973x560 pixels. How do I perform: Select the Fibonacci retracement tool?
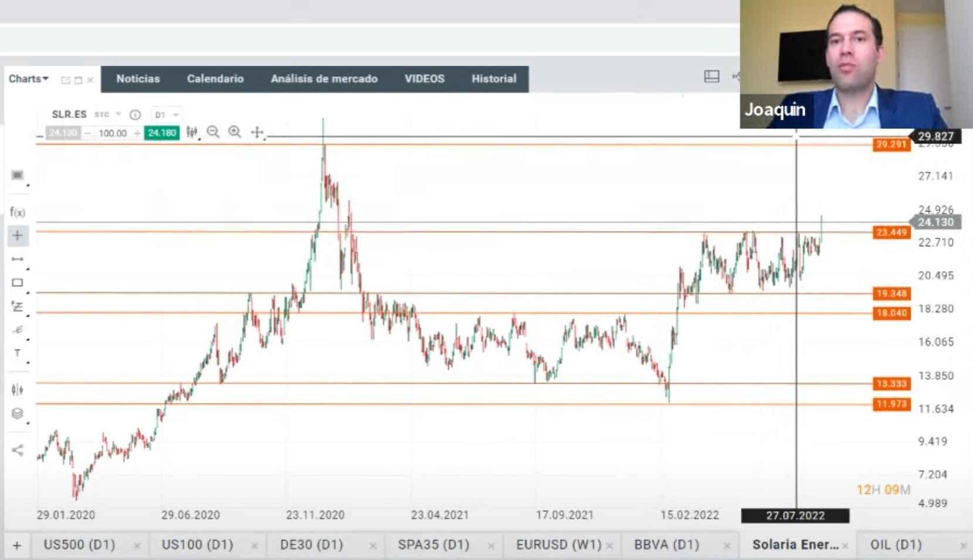coord(18,307)
